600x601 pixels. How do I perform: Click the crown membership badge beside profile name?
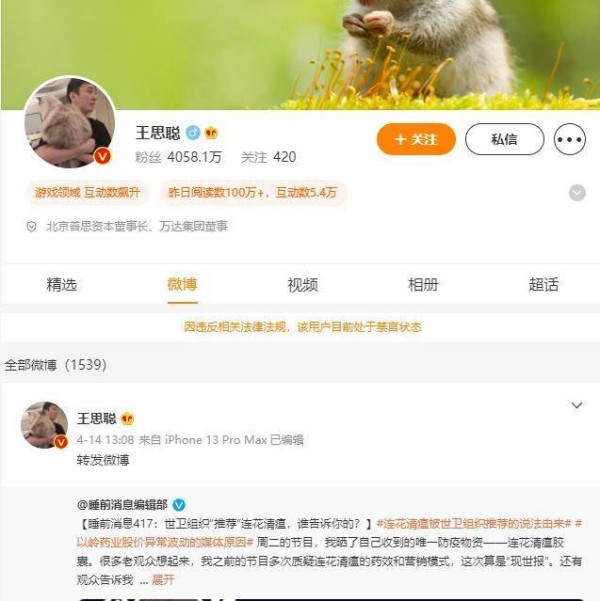(x=211, y=133)
